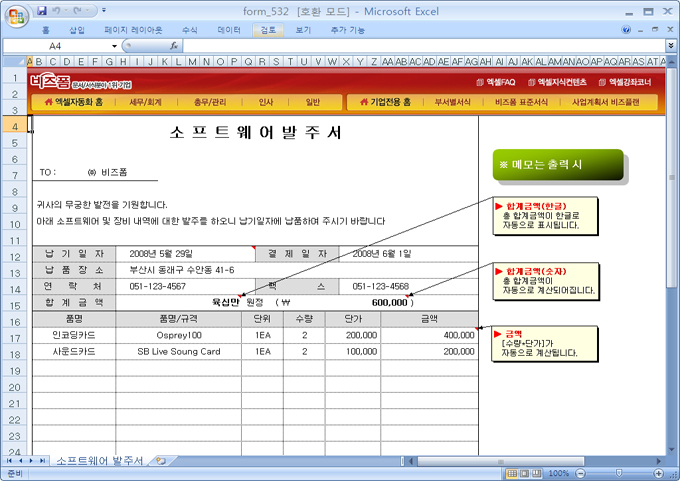Open the Name Box dropdown arrow
Viewport: 680px width, 481px height.
(115, 46)
